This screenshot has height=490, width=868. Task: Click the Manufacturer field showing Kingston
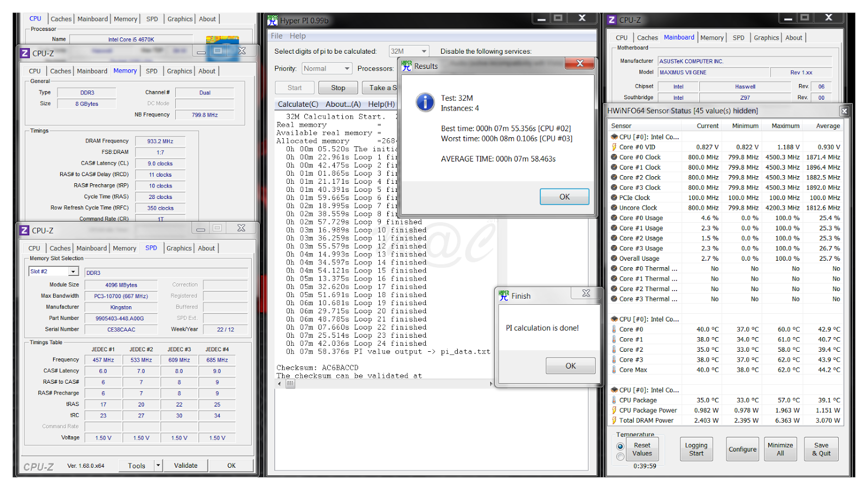pyautogui.click(x=120, y=307)
